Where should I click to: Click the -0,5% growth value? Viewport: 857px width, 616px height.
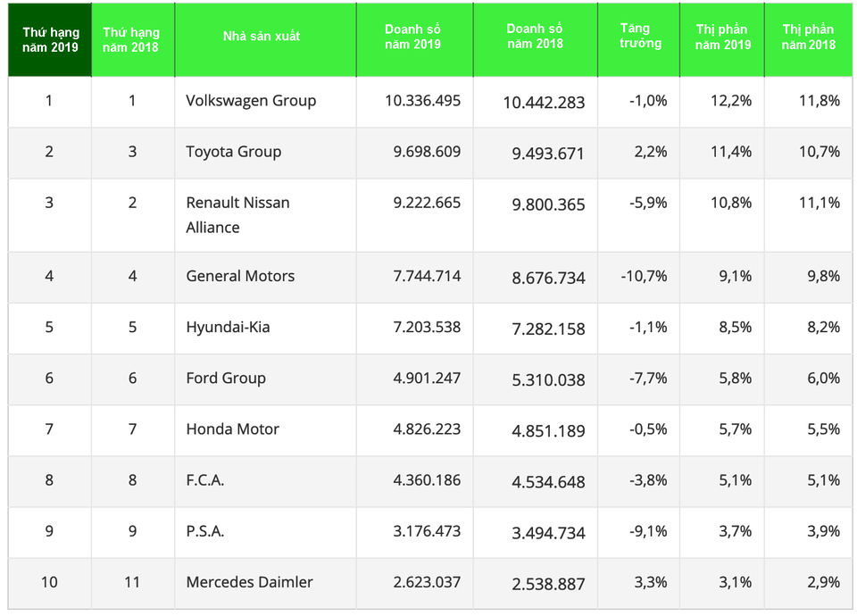click(x=648, y=429)
